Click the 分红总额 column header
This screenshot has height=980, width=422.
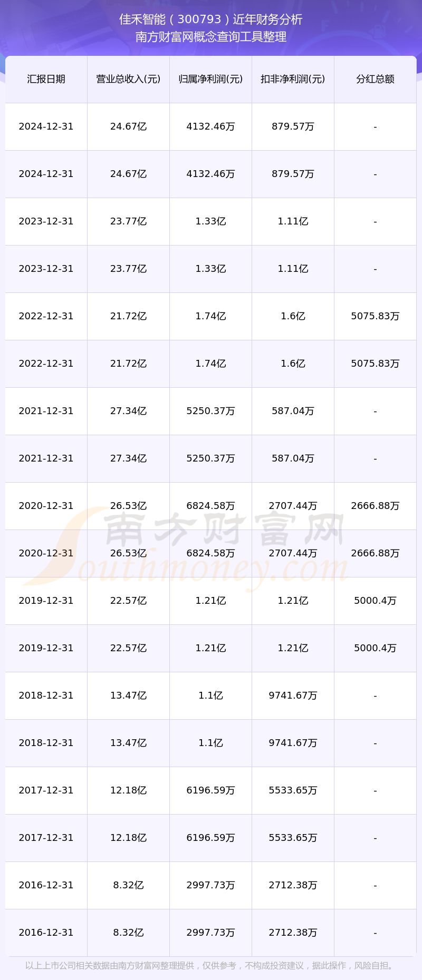pyautogui.click(x=375, y=79)
